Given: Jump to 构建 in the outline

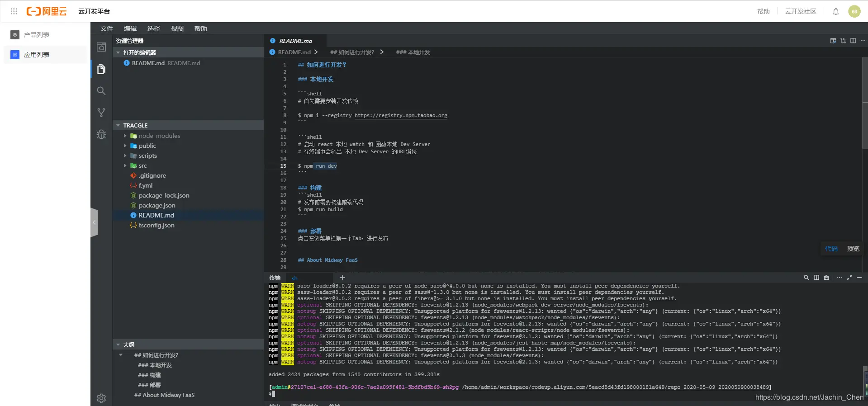Looking at the screenshot, I should pyautogui.click(x=149, y=375).
